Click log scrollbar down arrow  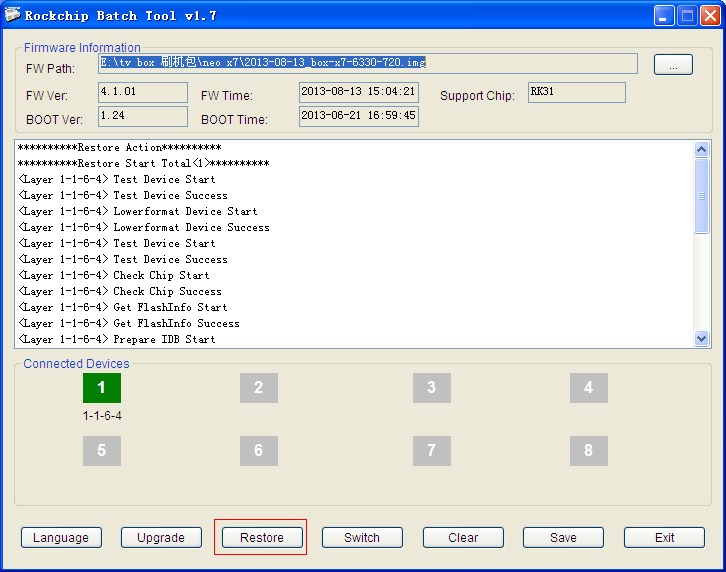point(701,339)
